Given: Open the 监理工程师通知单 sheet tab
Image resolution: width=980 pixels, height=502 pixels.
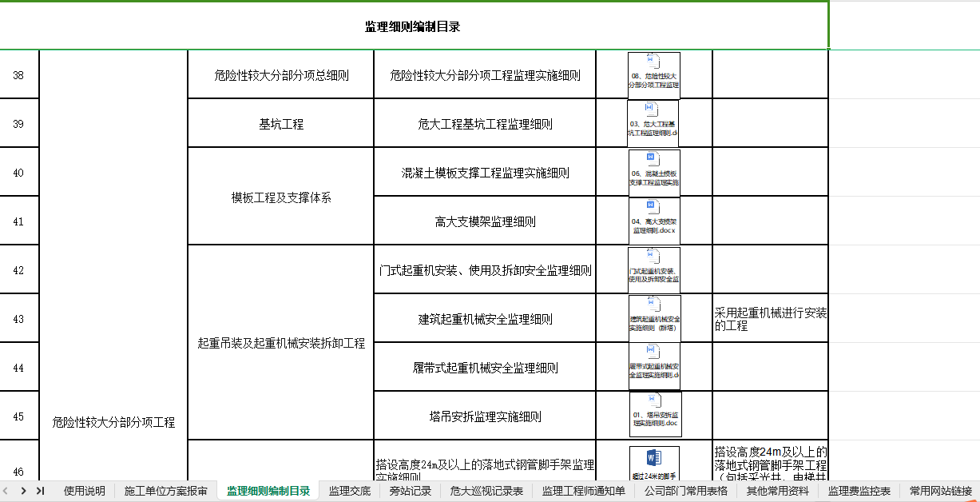Looking at the screenshot, I should tap(583, 491).
